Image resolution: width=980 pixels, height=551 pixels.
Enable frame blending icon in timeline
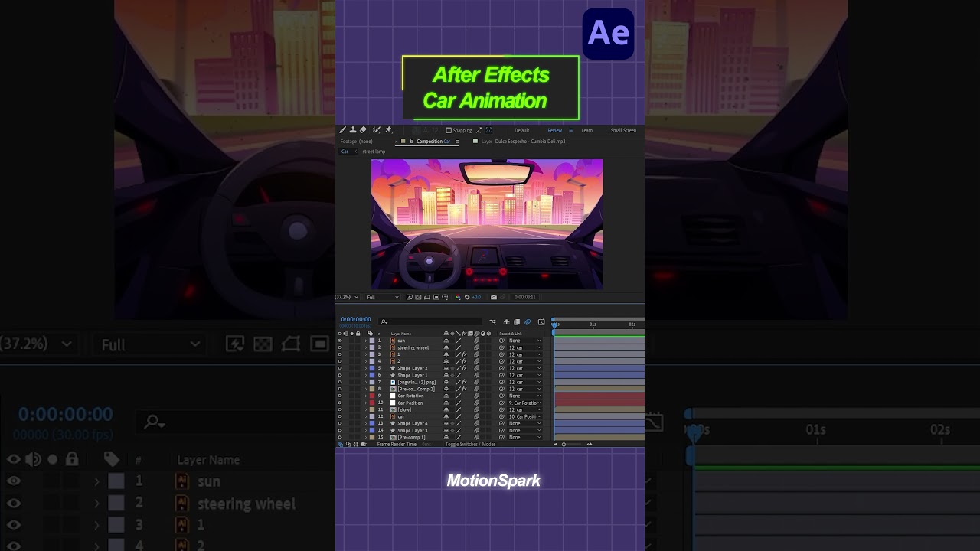coord(517,322)
